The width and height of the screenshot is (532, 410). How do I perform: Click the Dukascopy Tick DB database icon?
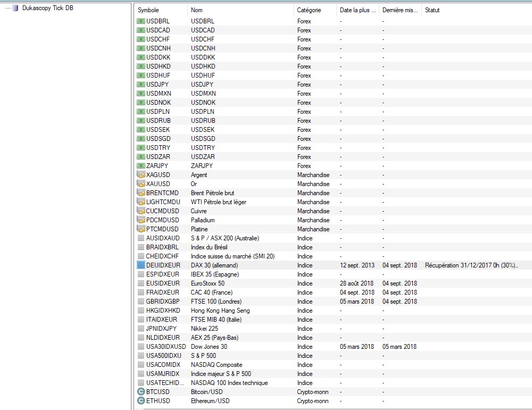pyautogui.click(x=15, y=8)
